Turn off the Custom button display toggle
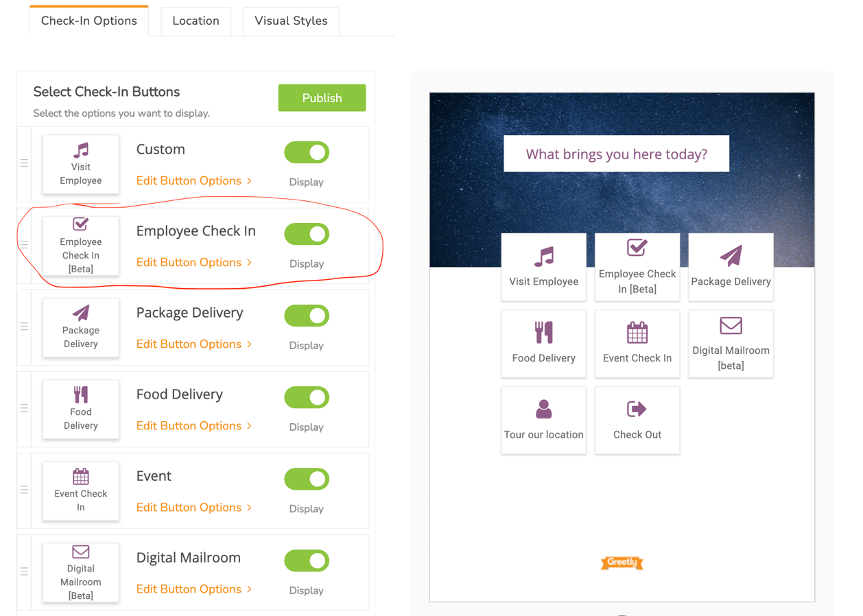This screenshot has height=616, width=863. tap(306, 152)
